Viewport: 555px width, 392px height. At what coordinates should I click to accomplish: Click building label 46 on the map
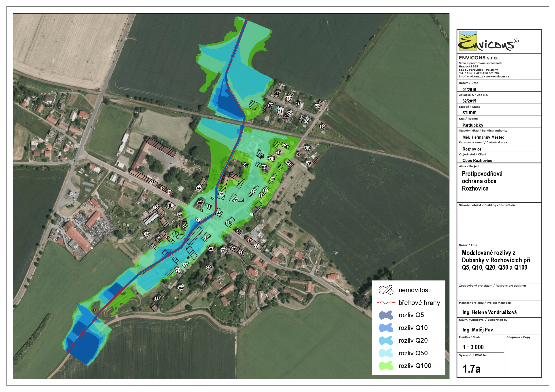[x=211, y=249]
